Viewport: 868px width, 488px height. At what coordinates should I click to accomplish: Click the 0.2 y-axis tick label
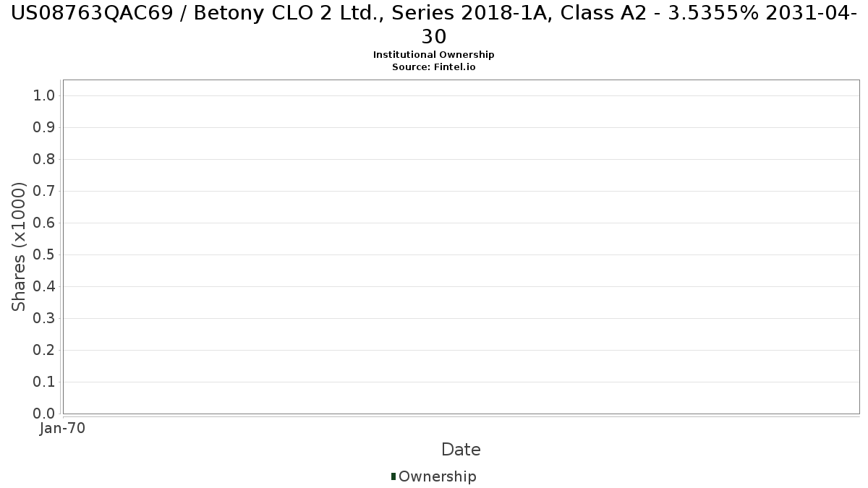coord(44,350)
